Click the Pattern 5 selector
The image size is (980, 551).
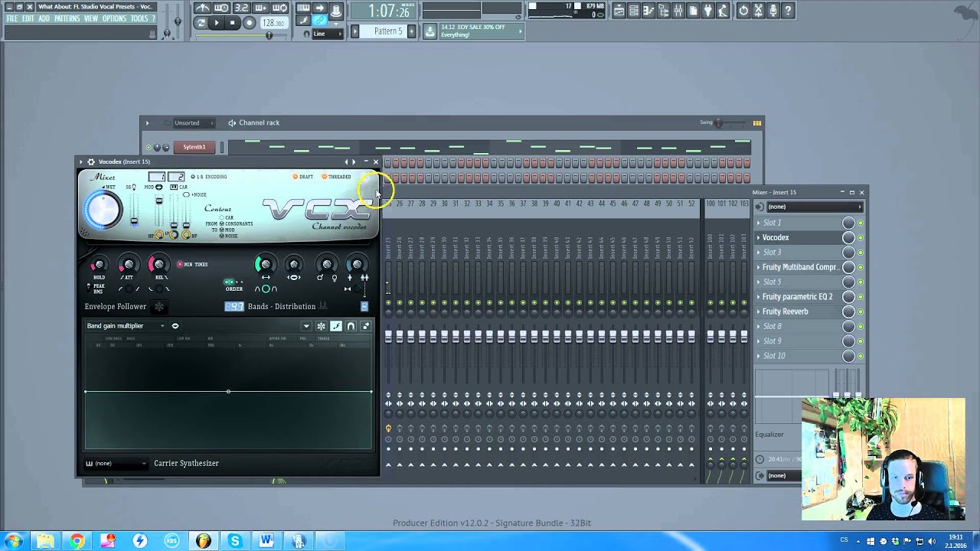pos(388,31)
